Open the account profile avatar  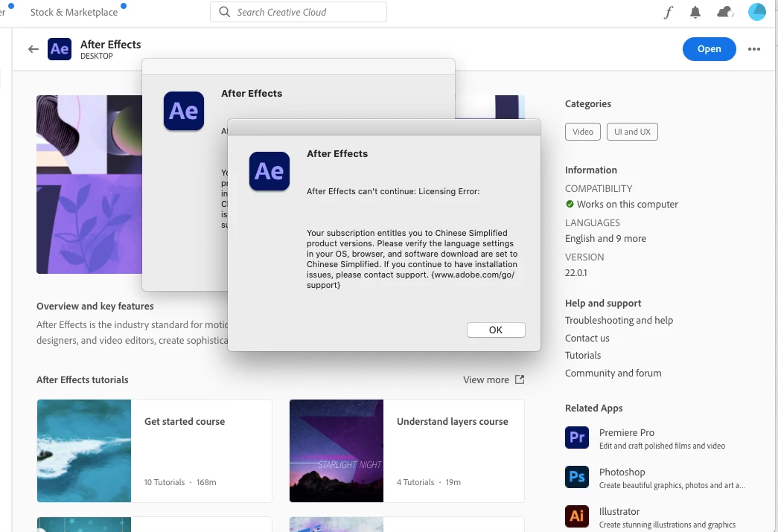coord(756,12)
